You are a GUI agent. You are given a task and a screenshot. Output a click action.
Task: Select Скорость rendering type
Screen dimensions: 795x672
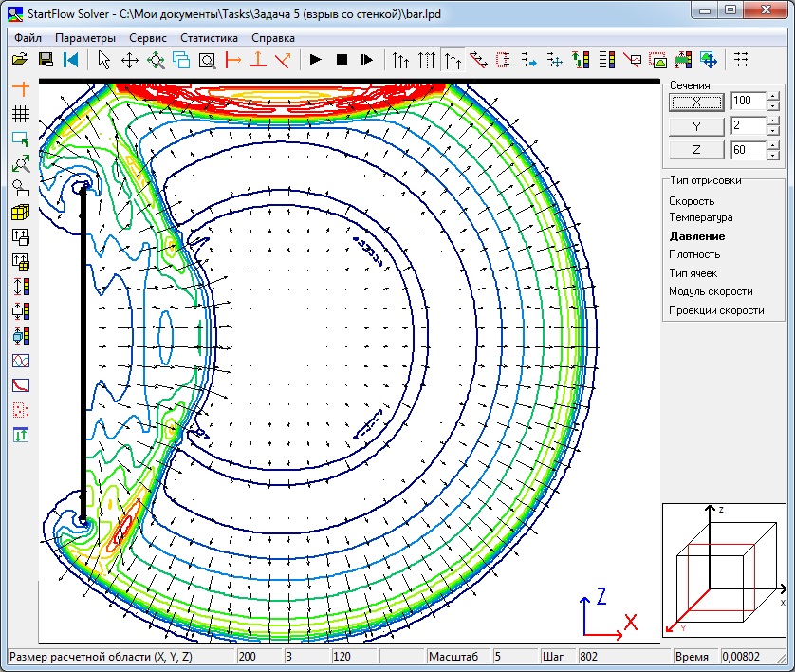pos(692,201)
